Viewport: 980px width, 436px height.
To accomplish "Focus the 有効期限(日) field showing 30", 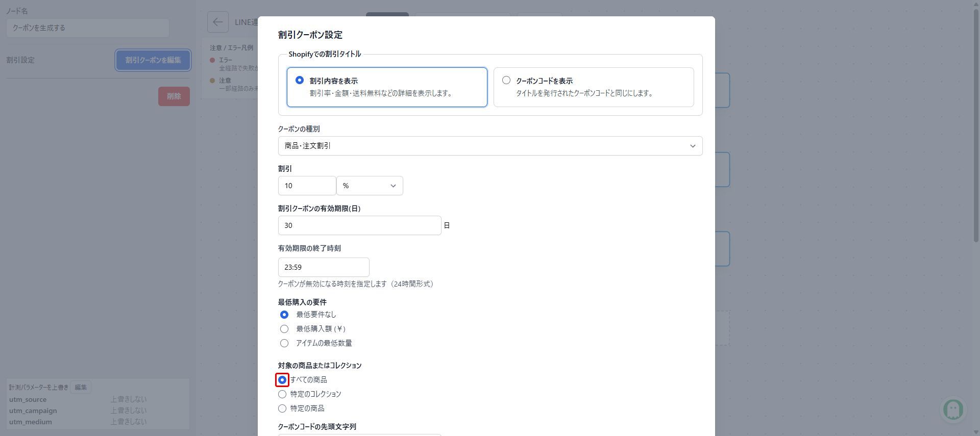I will coord(359,225).
